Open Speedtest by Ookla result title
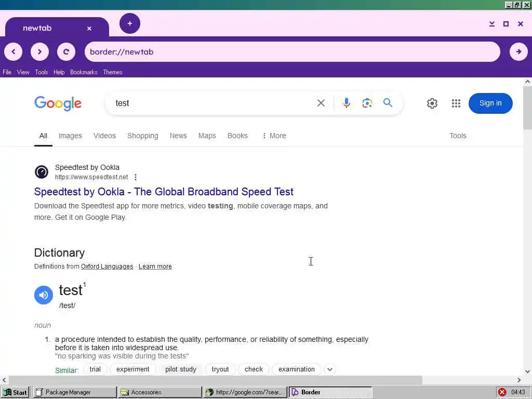The width and height of the screenshot is (532, 399). pyautogui.click(x=164, y=192)
